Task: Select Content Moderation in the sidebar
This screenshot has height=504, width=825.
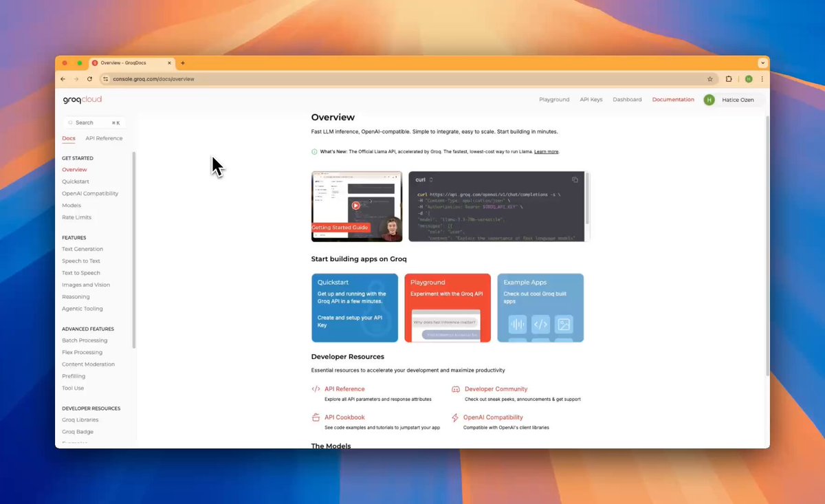Action: (x=88, y=364)
